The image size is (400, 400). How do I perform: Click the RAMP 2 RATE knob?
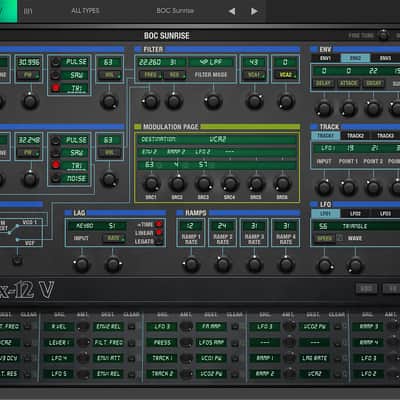coord(223,265)
